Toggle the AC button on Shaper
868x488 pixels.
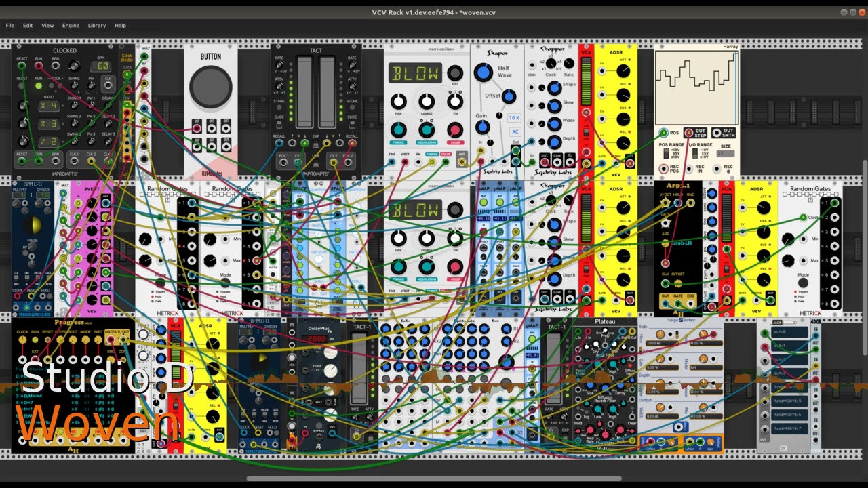click(x=514, y=131)
